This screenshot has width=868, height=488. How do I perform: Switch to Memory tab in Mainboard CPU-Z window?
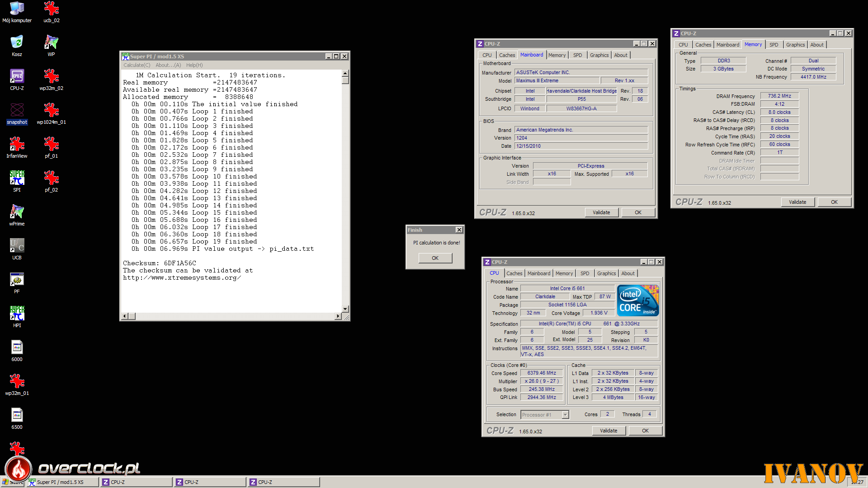(557, 55)
